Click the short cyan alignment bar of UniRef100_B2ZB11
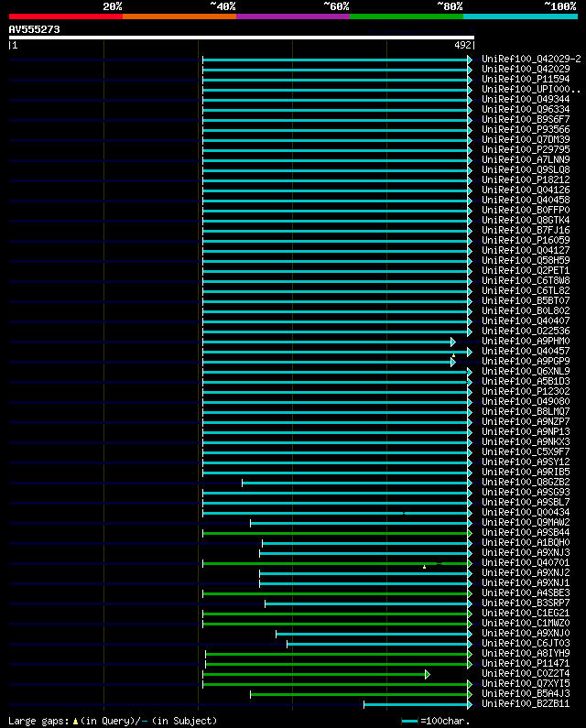 tap(418, 705)
